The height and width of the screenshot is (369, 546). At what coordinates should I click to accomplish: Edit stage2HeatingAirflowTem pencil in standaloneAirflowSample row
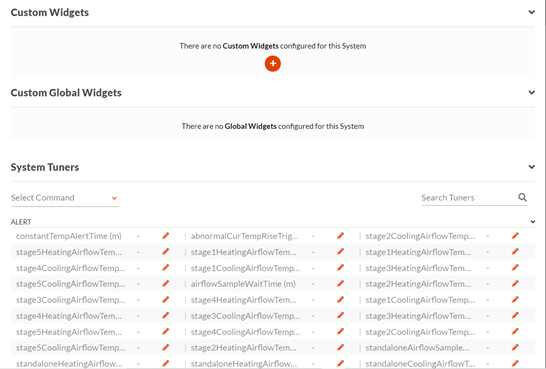[x=340, y=347]
